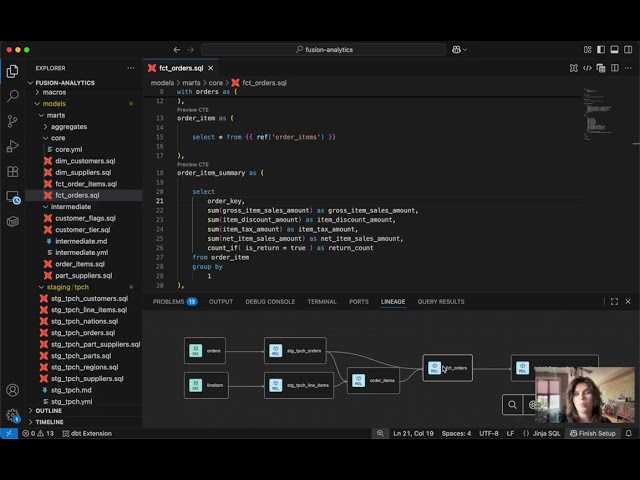Screen dimensions: 640x480
Task: Open fct_order_items.sql in the explorer
Action: point(86,184)
